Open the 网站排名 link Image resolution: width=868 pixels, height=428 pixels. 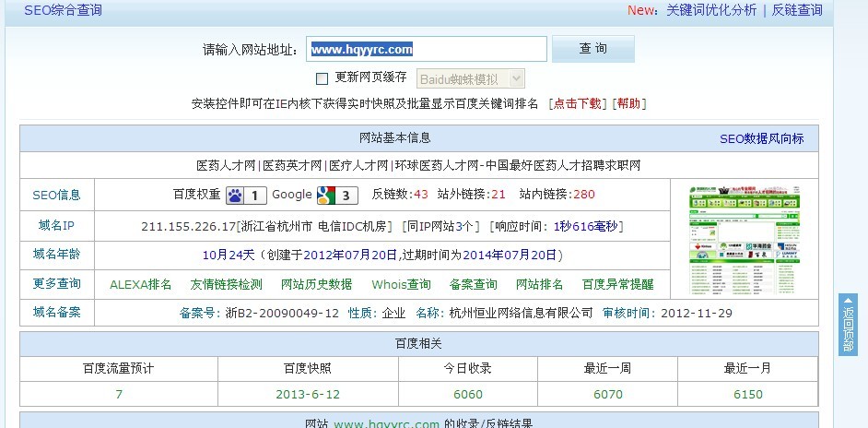point(539,284)
